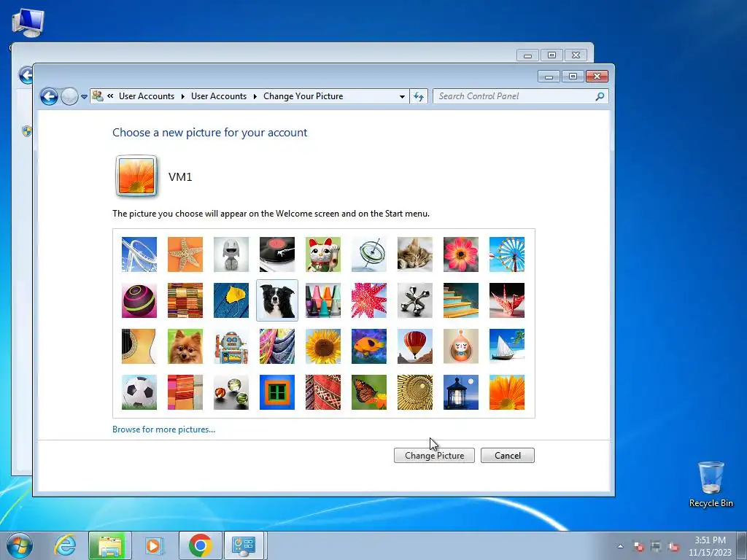
Task: Click the network icon in system tray
Action: 656,546
